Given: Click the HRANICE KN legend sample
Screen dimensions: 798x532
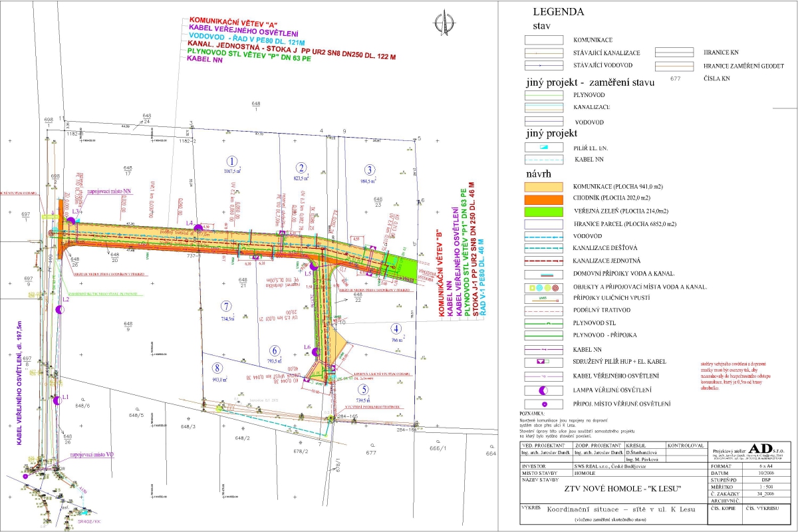Looking at the screenshot, I should point(675,53).
